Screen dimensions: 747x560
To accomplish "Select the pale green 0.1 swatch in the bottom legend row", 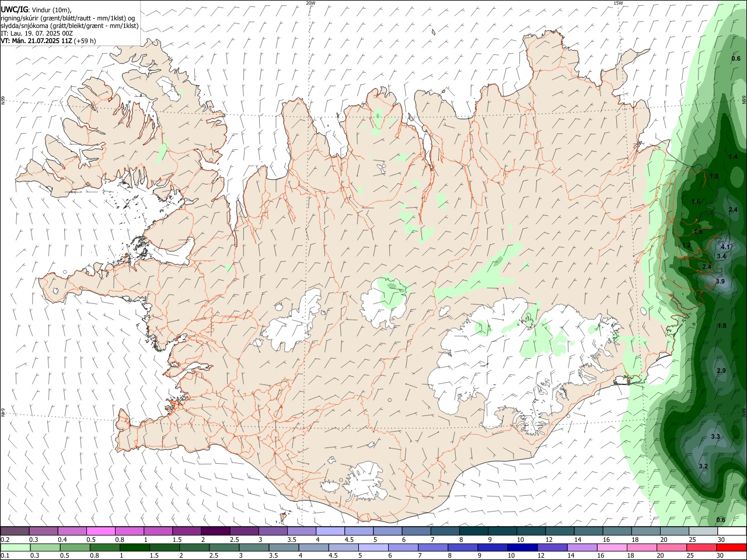I will 15,547.
